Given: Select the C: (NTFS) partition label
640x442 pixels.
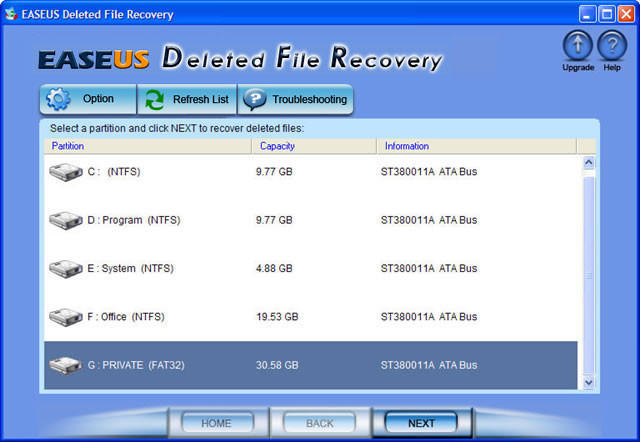Looking at the screenshot, I should [x=114, y=172].
